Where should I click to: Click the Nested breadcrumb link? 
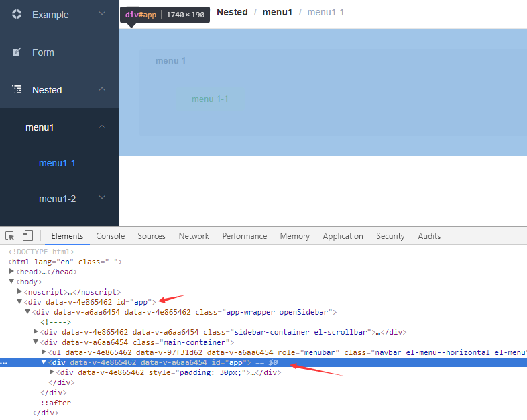tap(232, 12)
